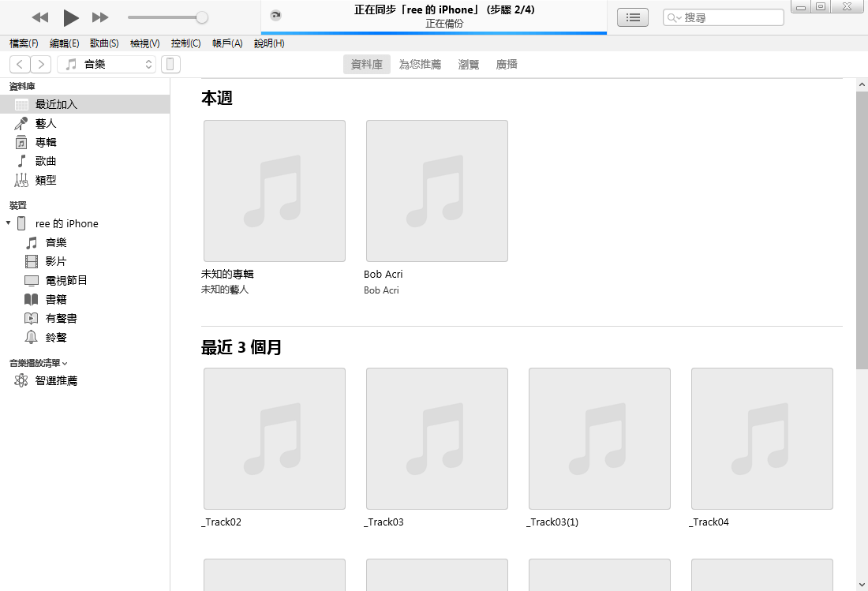Select the ree 的 iPhone device entry
Viewport: 868px width, 591px height.
(x=66, y=223)
